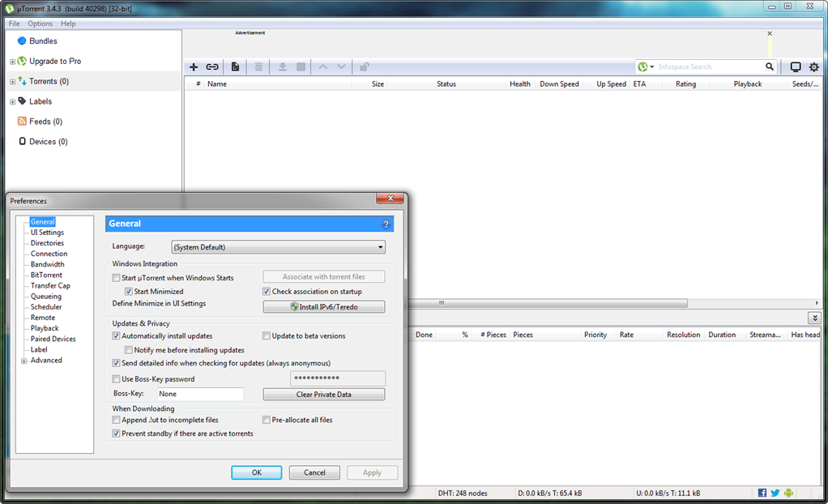Select Directories in Preferences tree
Viewport: 828px width, 504px height.
click(48, 243)
